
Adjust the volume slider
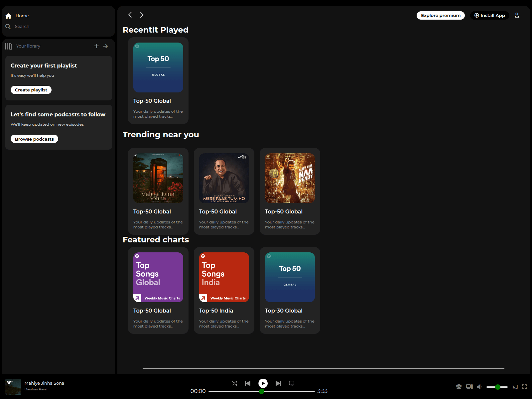click(x=497, y=387)
